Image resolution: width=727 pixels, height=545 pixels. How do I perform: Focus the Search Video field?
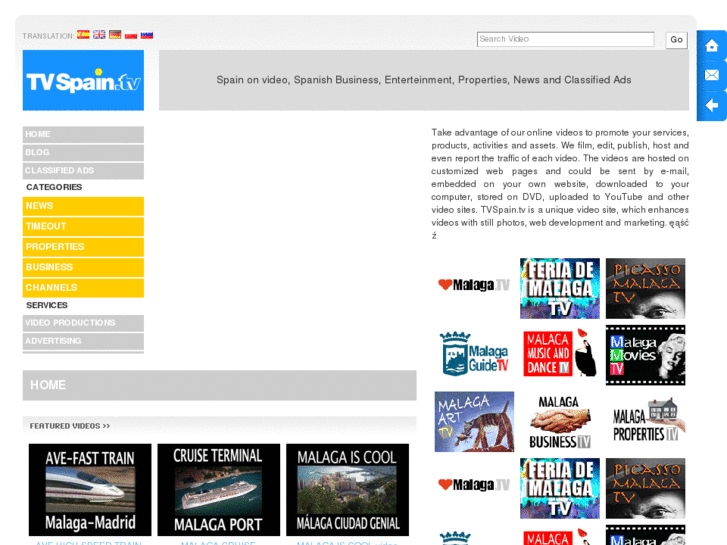(565, 39)
